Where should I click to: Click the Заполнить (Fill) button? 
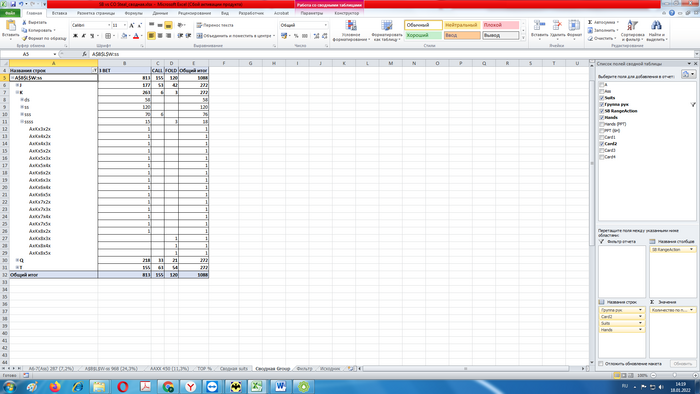tap(603, 30)
